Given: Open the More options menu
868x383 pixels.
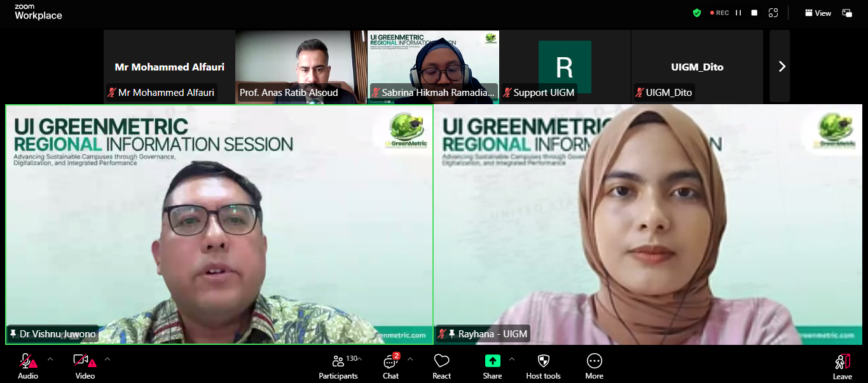Looking at the screenshot, I should (594, 366).
